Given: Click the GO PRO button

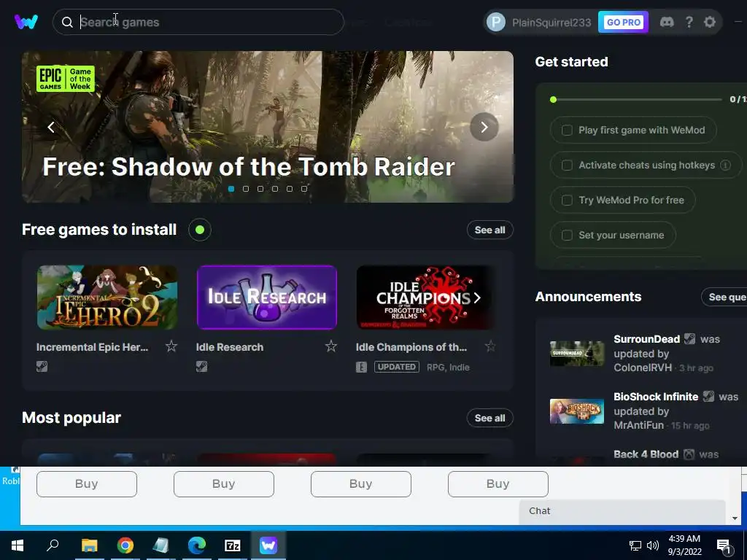Looking at the screenshot, I should point(623,22).
